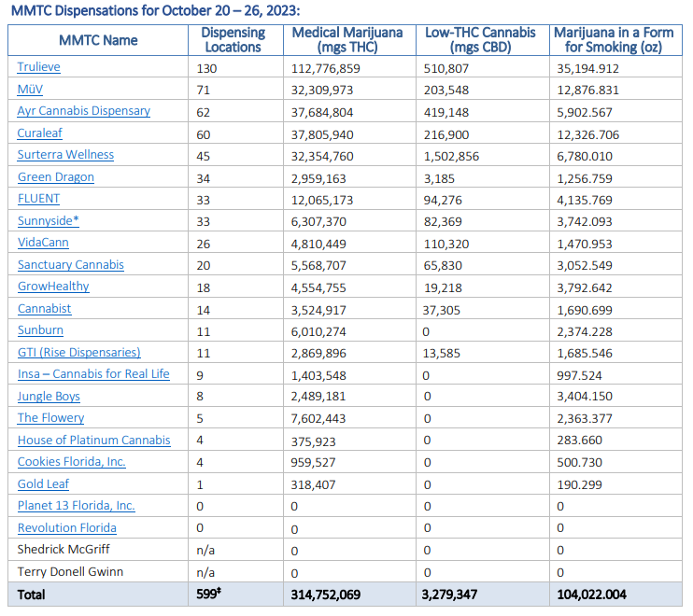Click the Jungle Boys link
Screen dimensions: 693x616
tap(49, 396)
